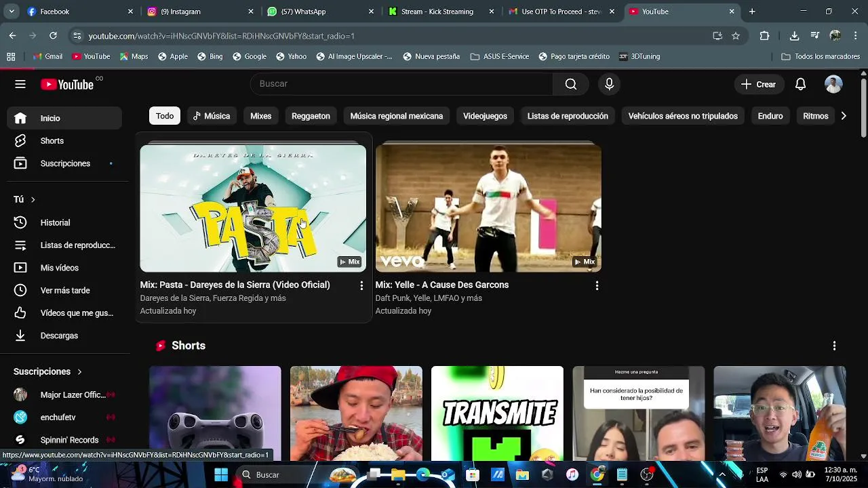Select the Todo filter chip

pyautogui.click(x=165, y=116)
